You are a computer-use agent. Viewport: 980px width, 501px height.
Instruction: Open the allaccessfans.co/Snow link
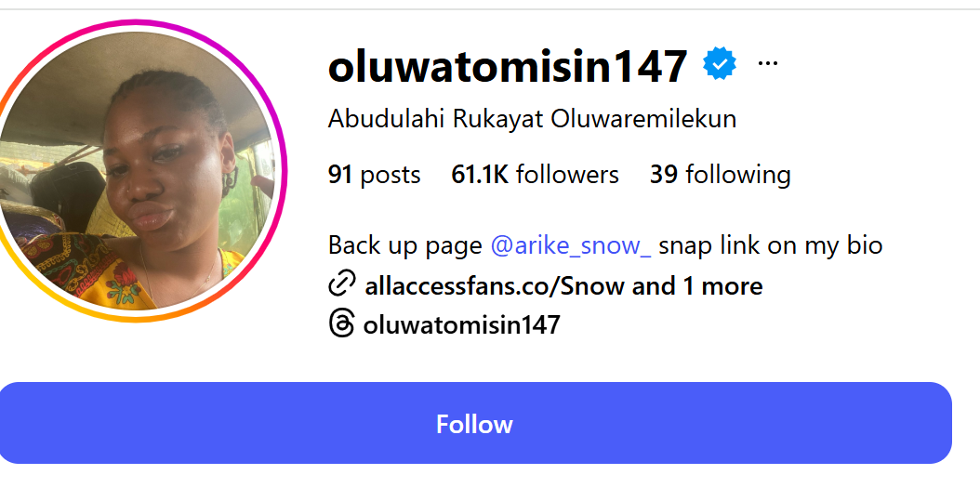pos(496,286)
